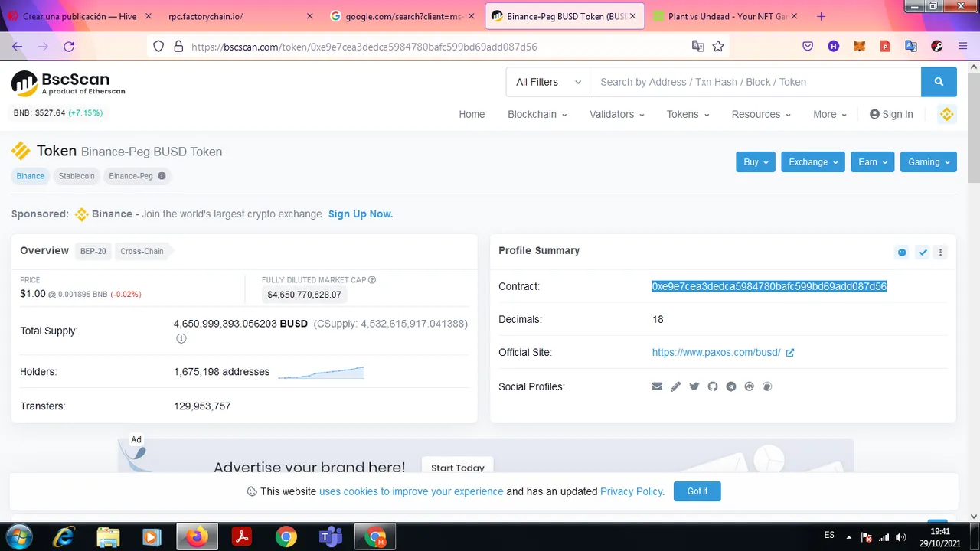This screenshot has width=980, height=551.
Task: Click the translate page icon in address bar
Action: coord(697,46)
